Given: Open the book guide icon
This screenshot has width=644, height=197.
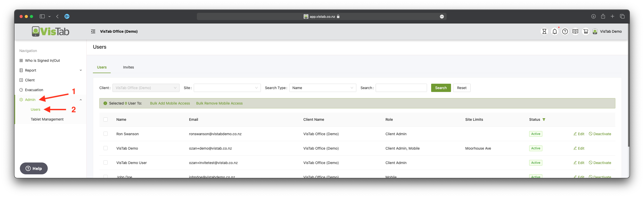Looking at the screenshot, I should [575, 31].
